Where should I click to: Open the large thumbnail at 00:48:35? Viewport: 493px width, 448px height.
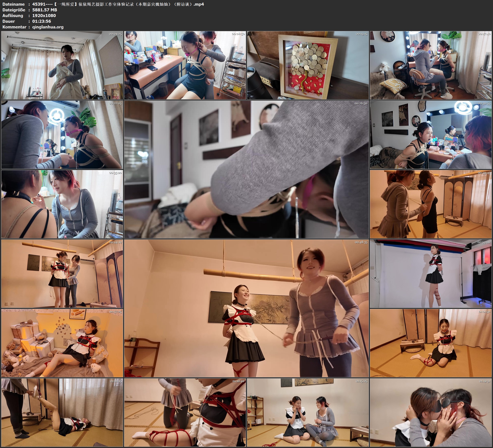(246, 308)
